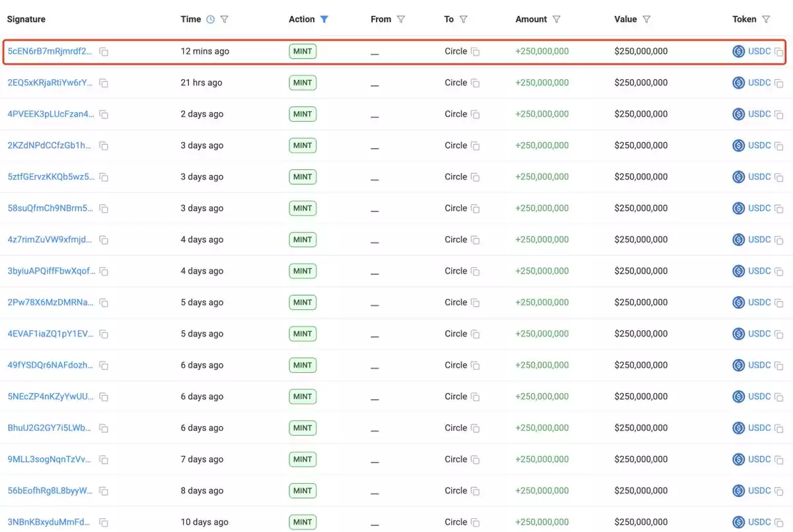
Task: Open transaction 3byiuAPQiffFbwXqof
Action: click(52, 271)
